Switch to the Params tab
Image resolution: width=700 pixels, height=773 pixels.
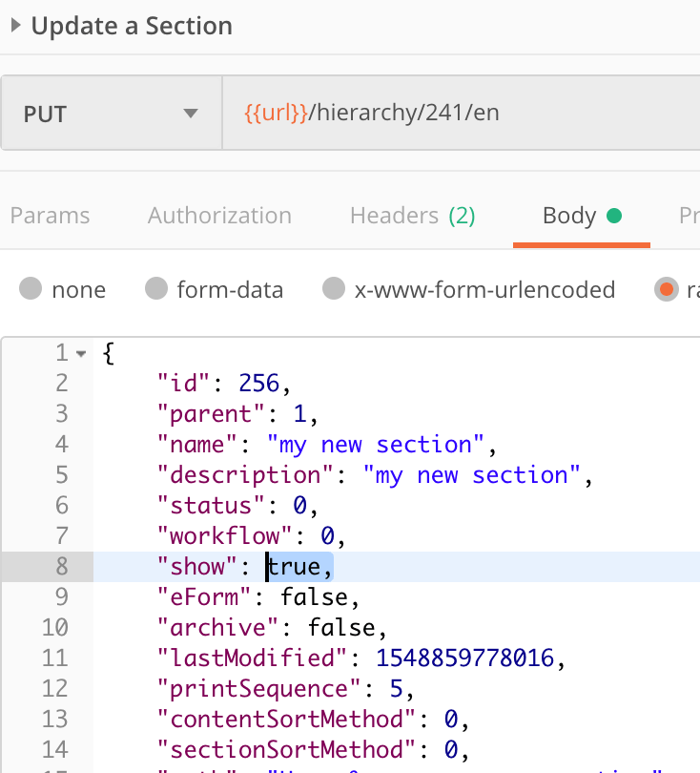pyautogui.click(x=50, y=216)
